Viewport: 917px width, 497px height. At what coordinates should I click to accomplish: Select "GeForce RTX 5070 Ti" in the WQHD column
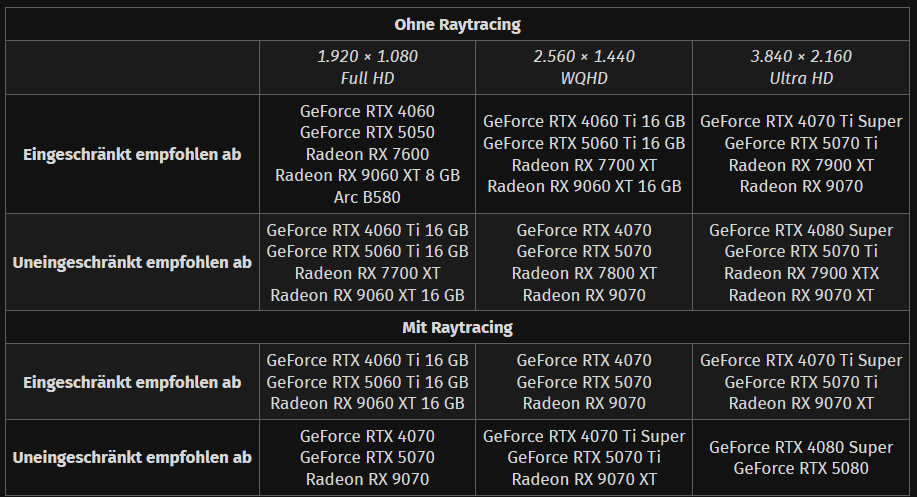(584, 457)
